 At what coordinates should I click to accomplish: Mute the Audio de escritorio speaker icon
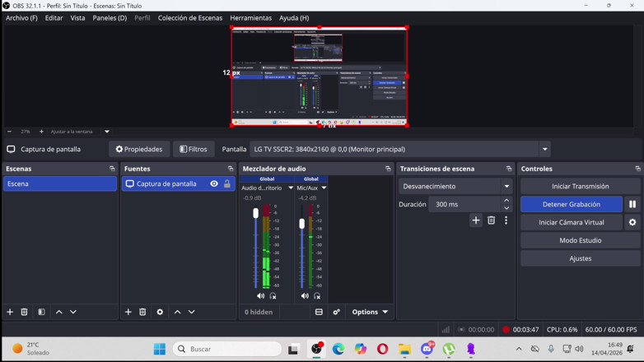(260, 295)
